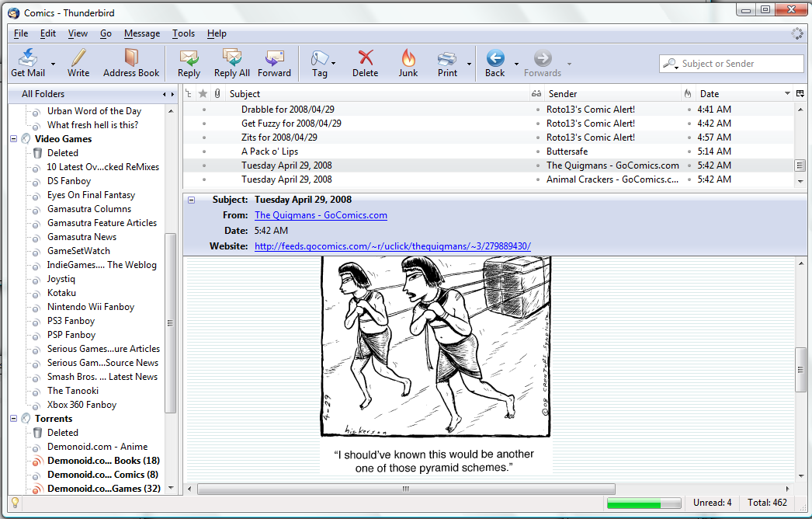Image resolution: width=812 pixels, height=519 pixels.
Task: Toggle star on A Pack o' Lips
Action: click(204, 152)
